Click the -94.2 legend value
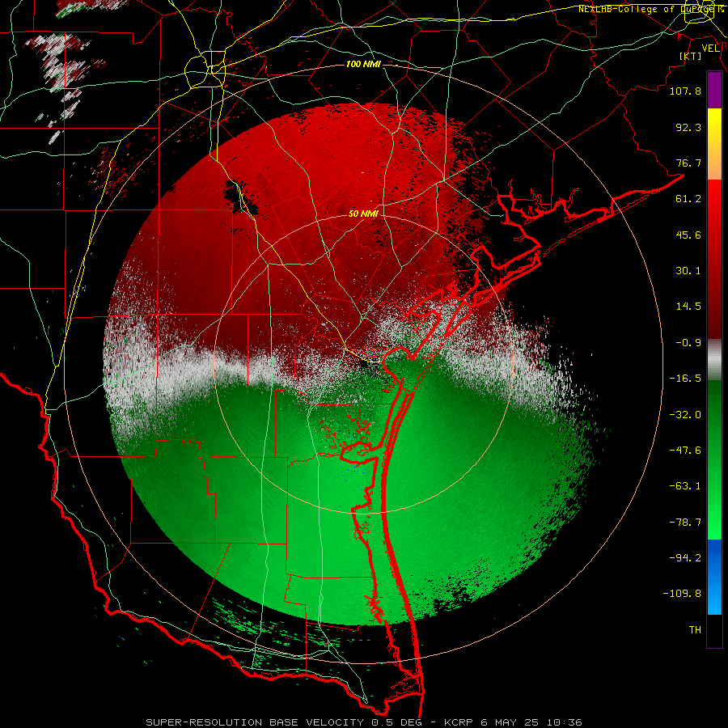 [685, 558]
